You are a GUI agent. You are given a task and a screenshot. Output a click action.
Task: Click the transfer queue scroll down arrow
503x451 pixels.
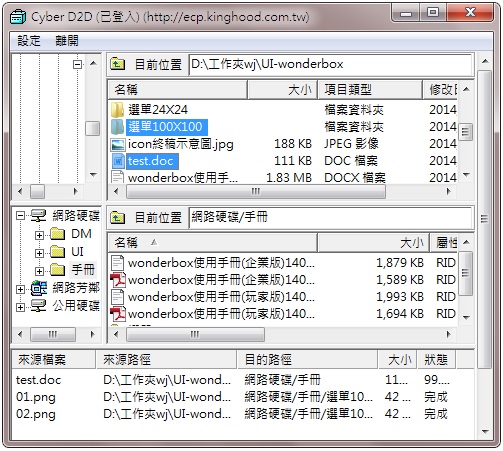click(485, 432)
